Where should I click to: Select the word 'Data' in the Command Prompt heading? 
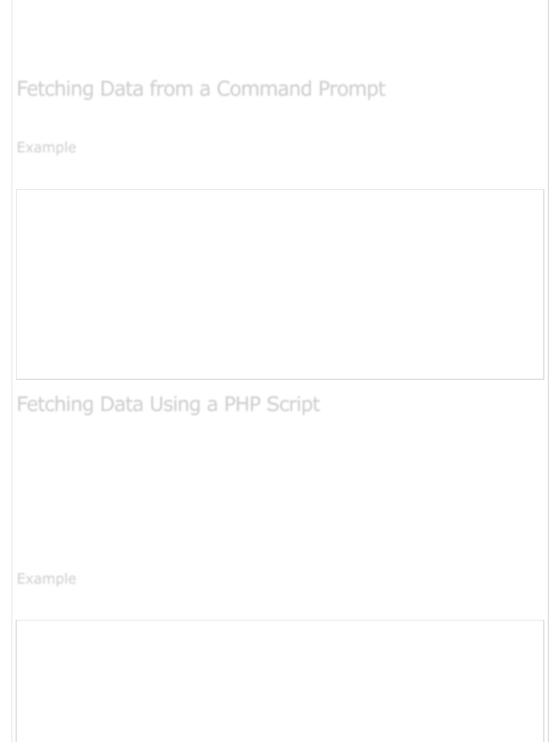click(122, 89)
